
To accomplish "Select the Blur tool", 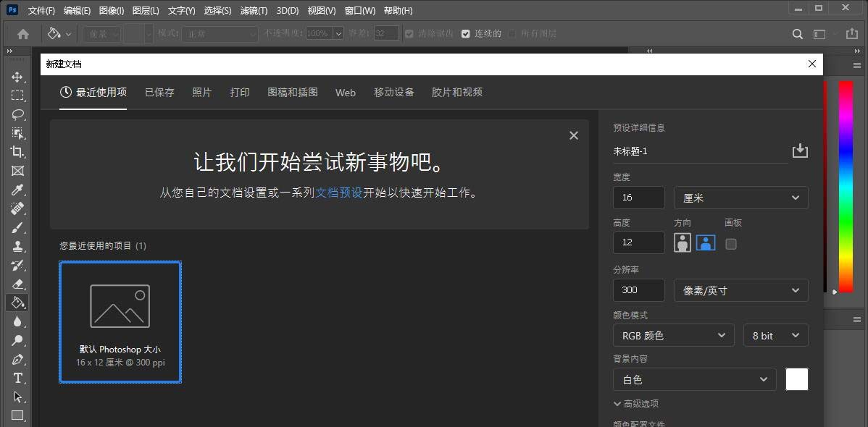I will tap(17, 321).
